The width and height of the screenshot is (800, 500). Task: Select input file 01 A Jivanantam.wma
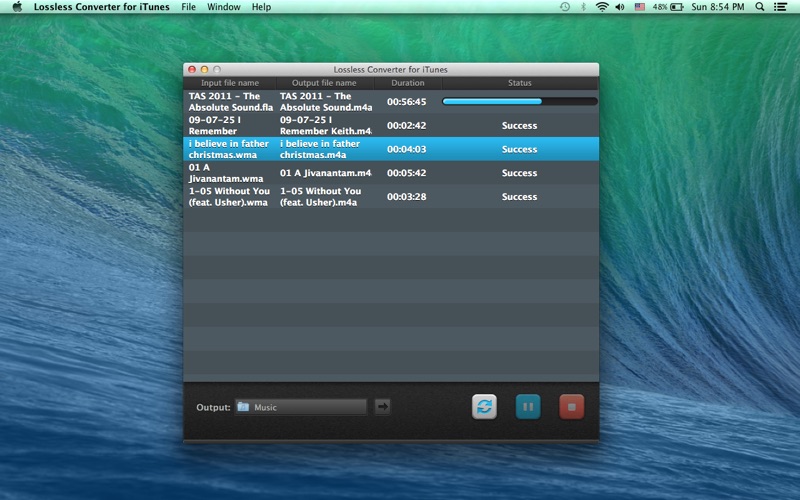click(x=226, y=173)
